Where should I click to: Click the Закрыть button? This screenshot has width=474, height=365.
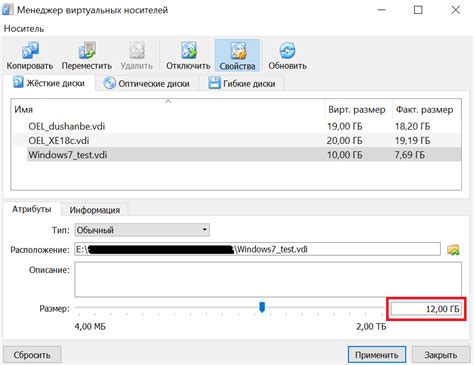click(441, 355)
